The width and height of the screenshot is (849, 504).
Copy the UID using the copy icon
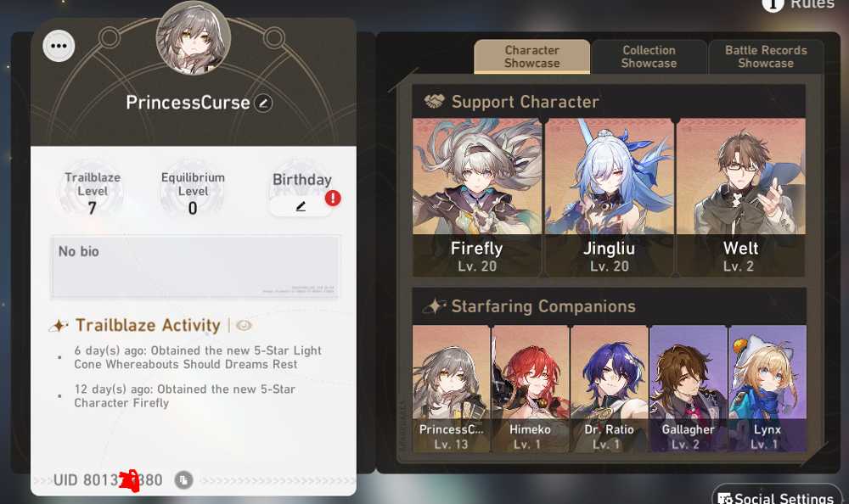click(183, 479)
